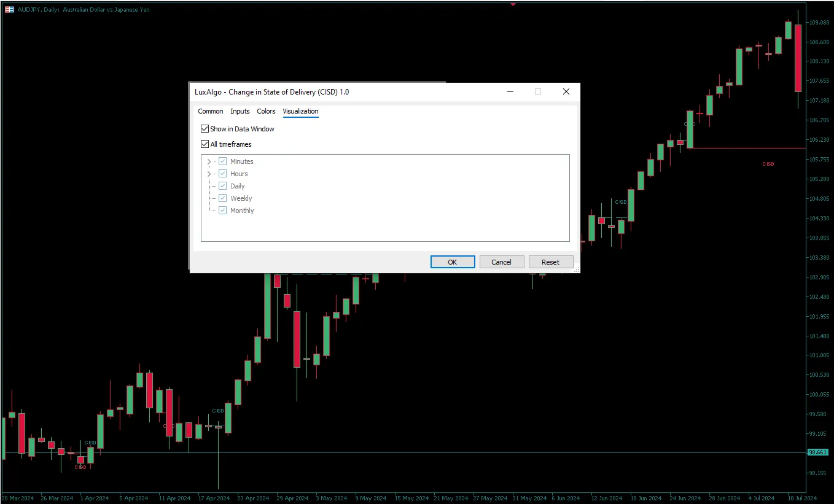Click the 1 Apr 2024 date label
The height and width of the screenshot is (504, 834).
(x=95, y=498)
